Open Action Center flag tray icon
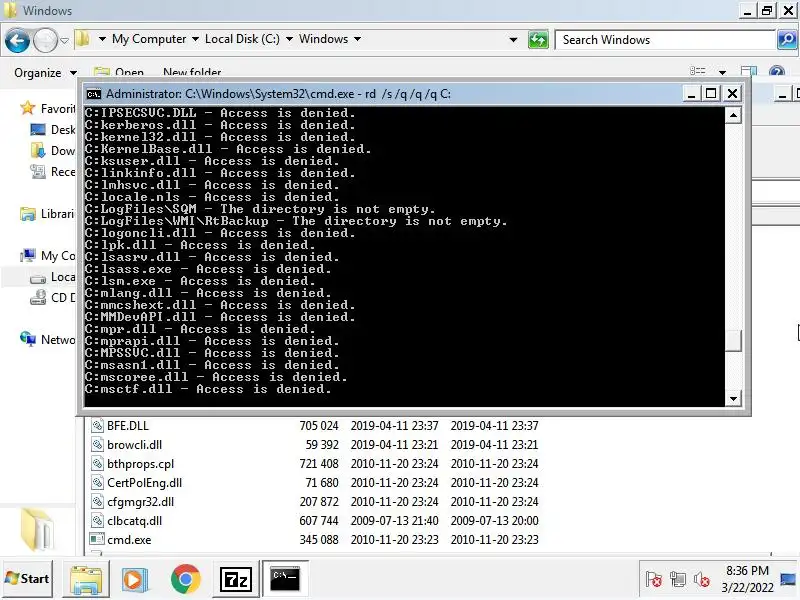 coord(654,579)
